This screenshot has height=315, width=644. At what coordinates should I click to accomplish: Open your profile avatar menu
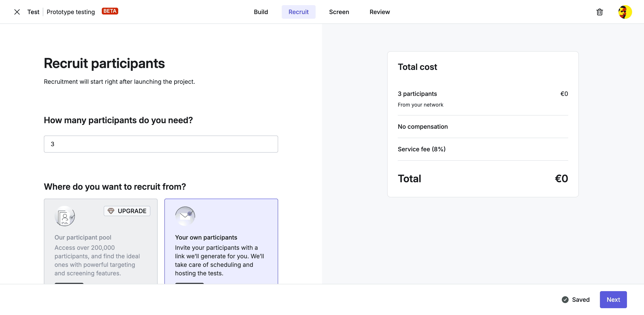625,12
